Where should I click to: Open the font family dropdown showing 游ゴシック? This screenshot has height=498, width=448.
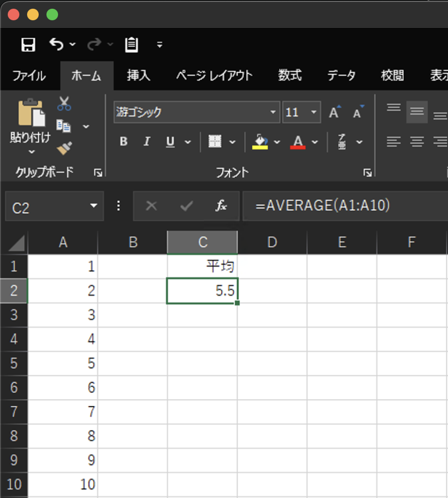tap(272, 112)
